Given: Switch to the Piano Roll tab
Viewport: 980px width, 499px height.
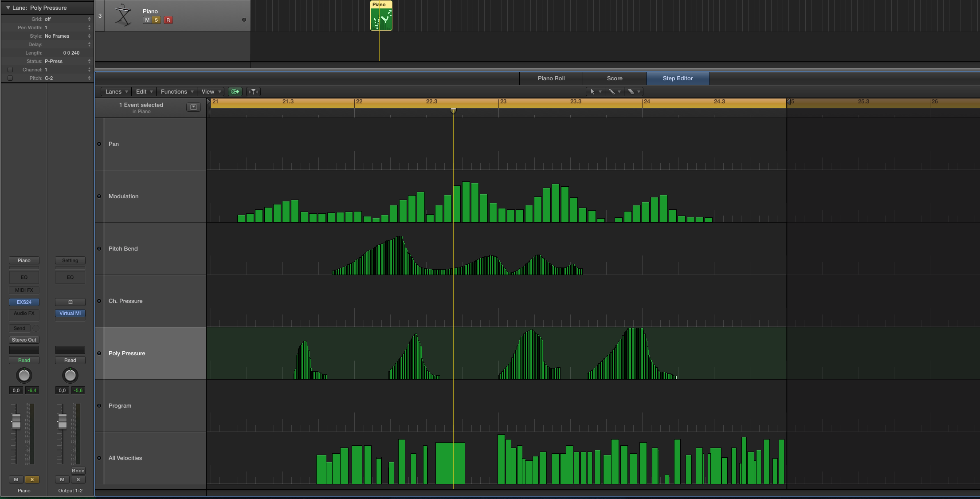Looking at the screenshot, I should tap(551, 78).
